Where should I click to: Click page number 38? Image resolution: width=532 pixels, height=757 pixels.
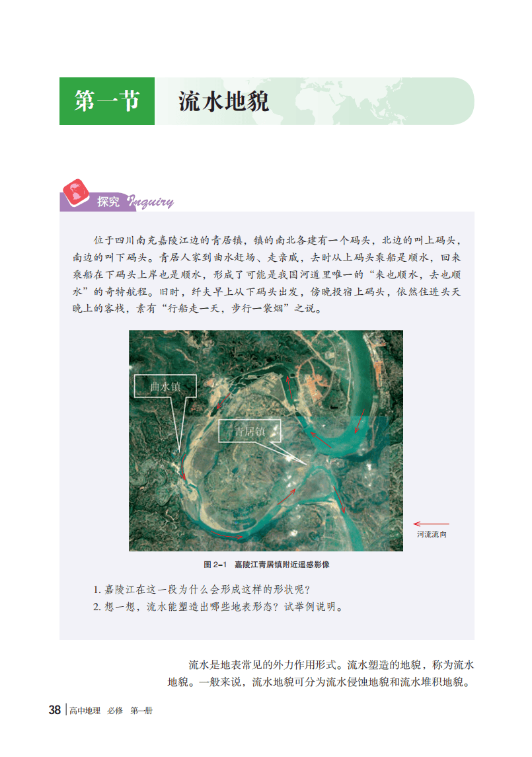(55, 710)
